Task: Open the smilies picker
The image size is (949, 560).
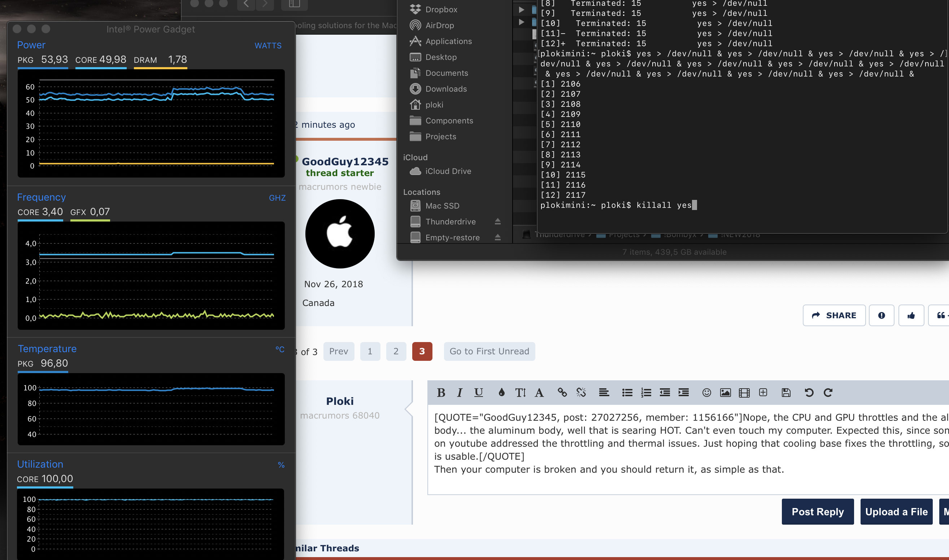Action: [707, 393]
